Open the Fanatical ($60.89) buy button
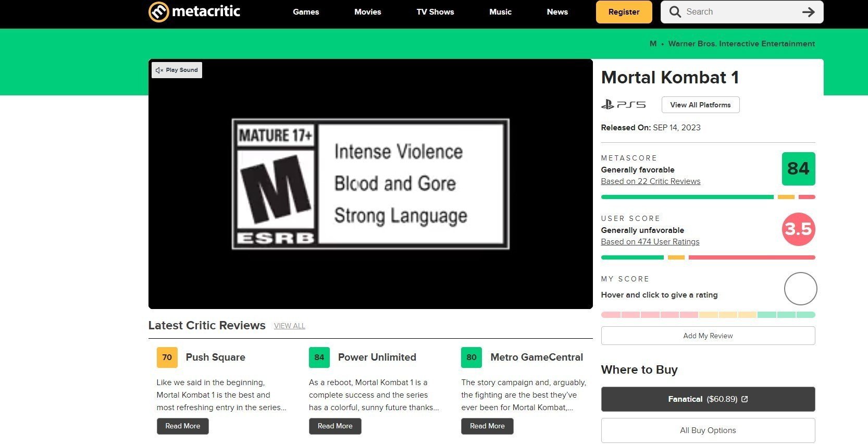Viewport: 868px width, 444px height. tap(708, 399)
